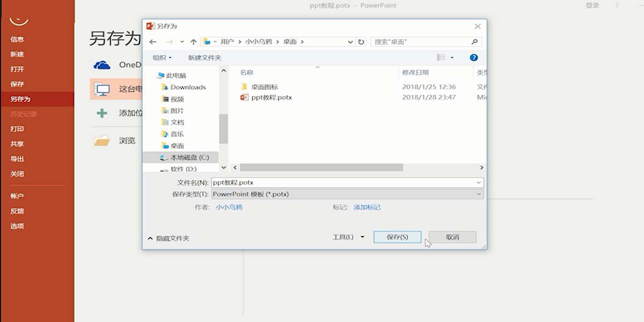The image size is (644, 322).
Task: Select 文档 in navigation tree
Action: pos(173,122)
